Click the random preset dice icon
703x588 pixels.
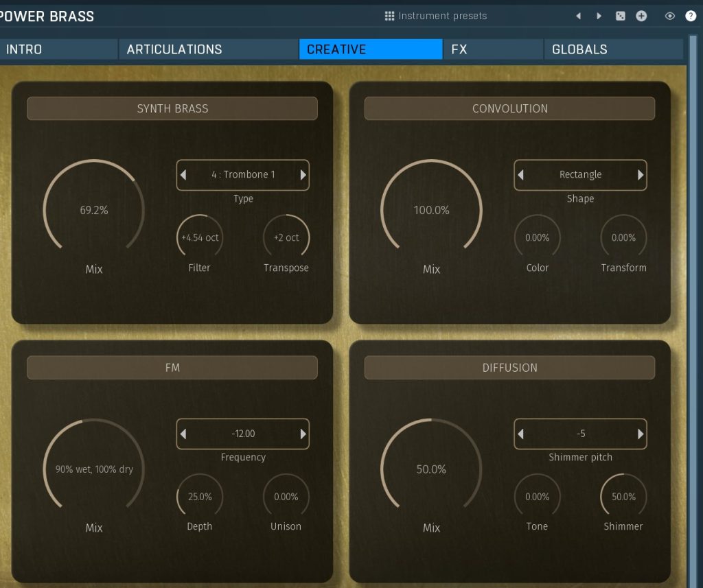click(621, 16)
